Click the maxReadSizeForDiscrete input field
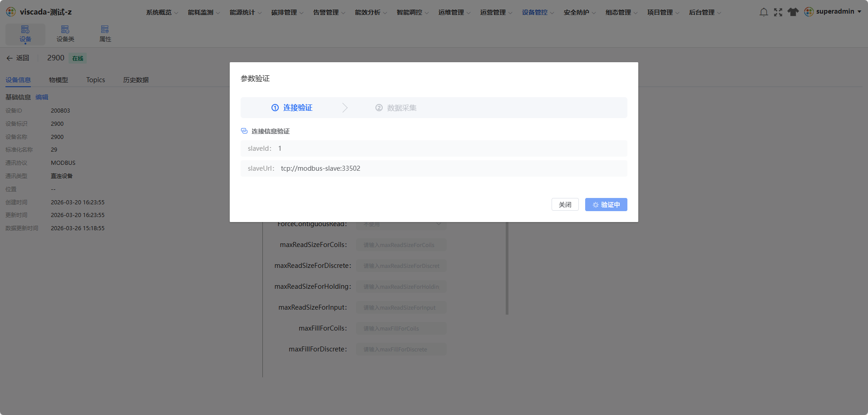The image size is (868, 415). (x=401, y=266)
